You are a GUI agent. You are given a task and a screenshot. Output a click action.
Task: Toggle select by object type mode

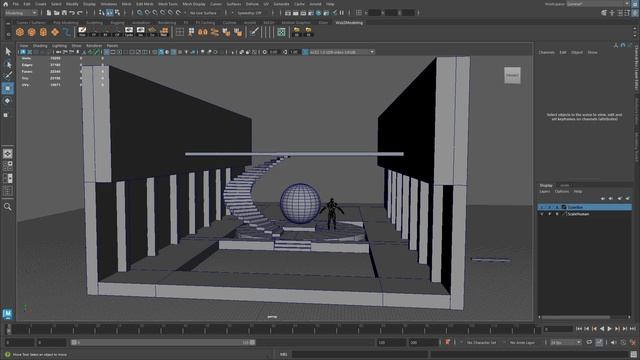[110, 13]
